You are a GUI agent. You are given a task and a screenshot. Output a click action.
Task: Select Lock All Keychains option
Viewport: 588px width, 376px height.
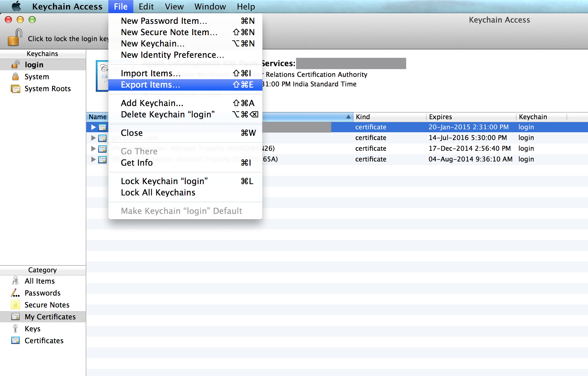[158, 192]
